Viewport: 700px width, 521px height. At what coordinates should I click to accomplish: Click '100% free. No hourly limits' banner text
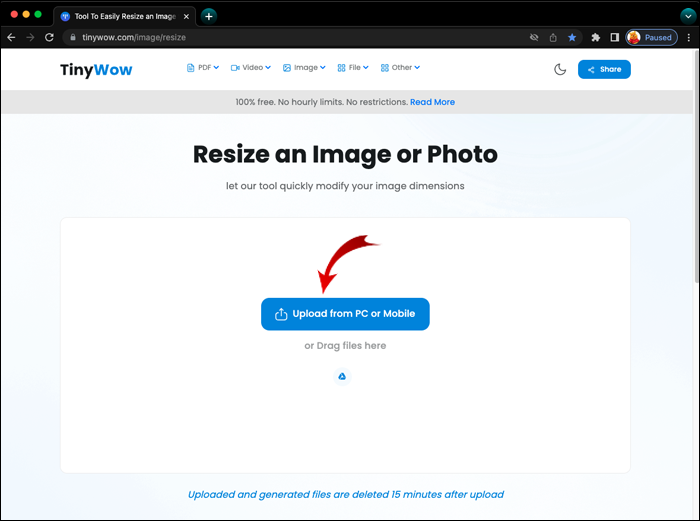pos(322,102)
